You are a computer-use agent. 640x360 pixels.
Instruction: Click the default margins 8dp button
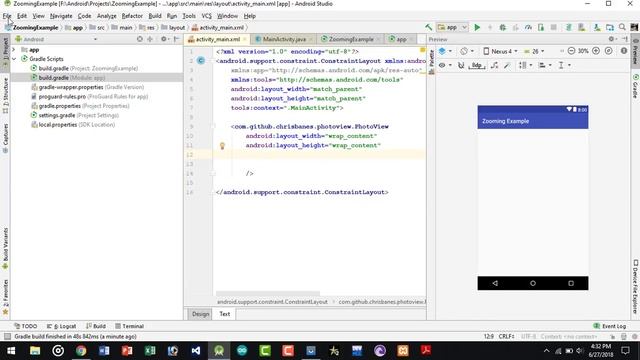pos(476,65)
